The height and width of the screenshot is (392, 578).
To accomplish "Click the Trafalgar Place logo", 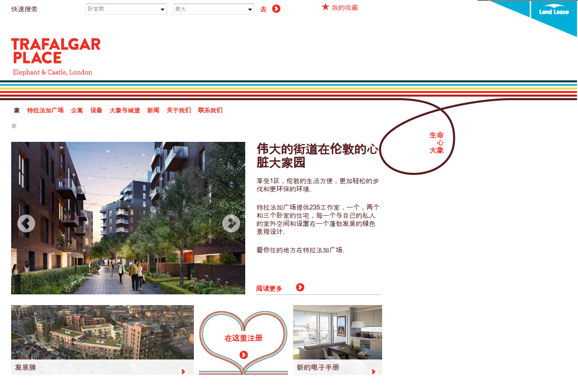I will pyautogui.click(x=55, y=56).
